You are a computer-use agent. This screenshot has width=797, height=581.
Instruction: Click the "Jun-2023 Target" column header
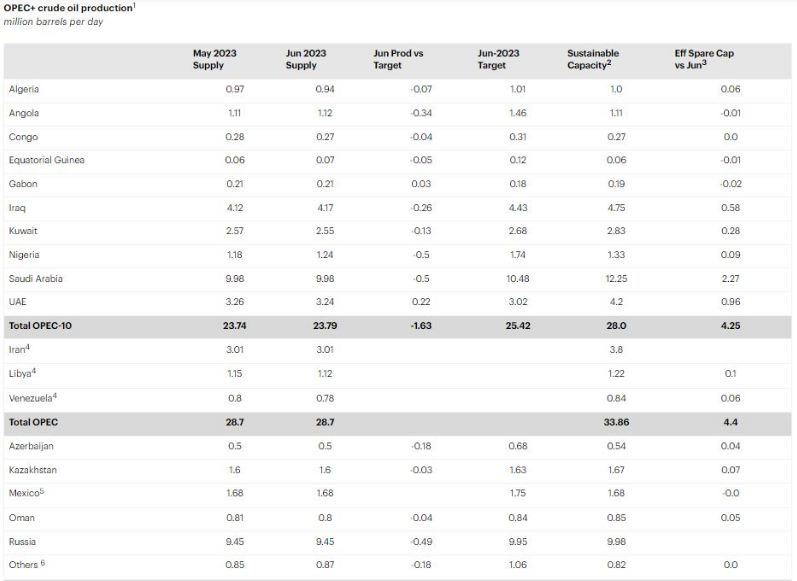(498, 59)
